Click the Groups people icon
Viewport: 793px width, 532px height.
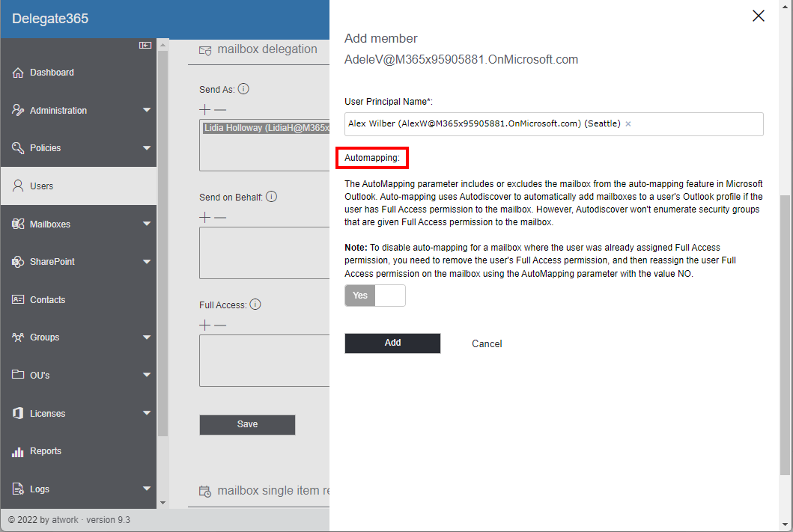pyautogui.click(x=18, y=337)
